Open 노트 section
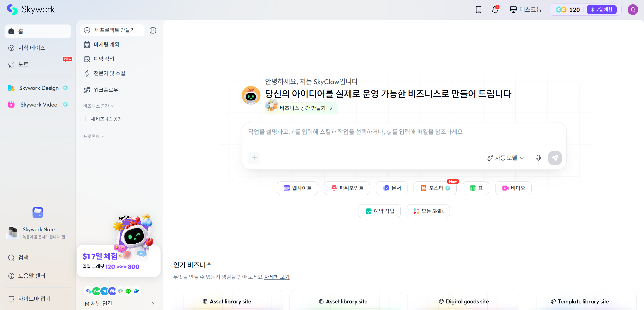The width and height of the screenshot is (644, 310). point(38,65)
